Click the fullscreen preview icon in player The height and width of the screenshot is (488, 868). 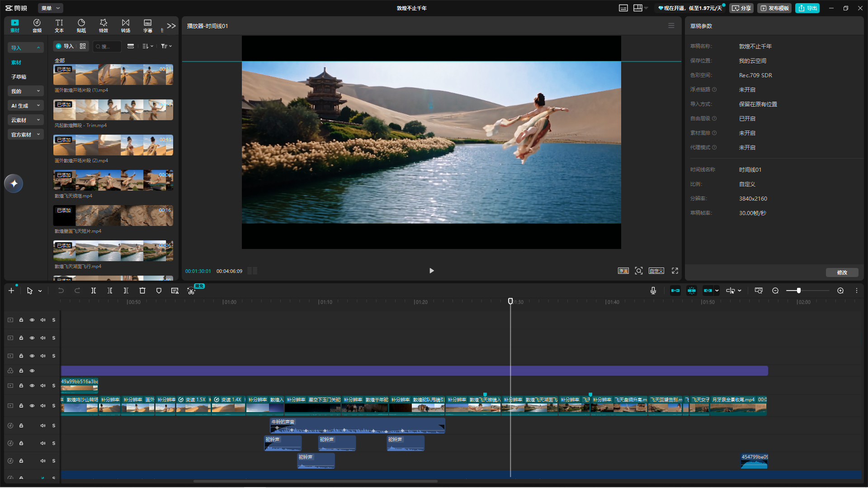click(675, 271)
